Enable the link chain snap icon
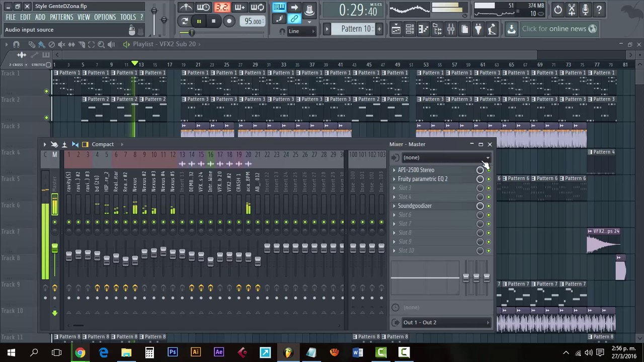Viewport: 644px width, 362px height. click(x=294, y=19)
